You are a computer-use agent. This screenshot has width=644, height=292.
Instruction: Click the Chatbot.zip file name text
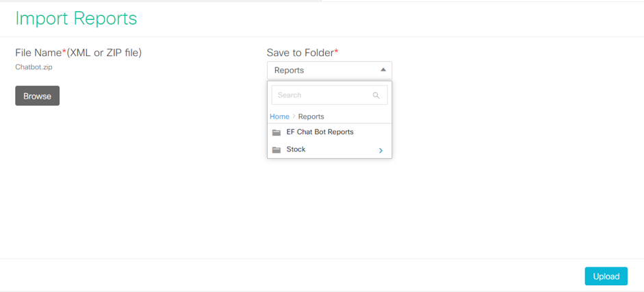[x=34, y=67]
